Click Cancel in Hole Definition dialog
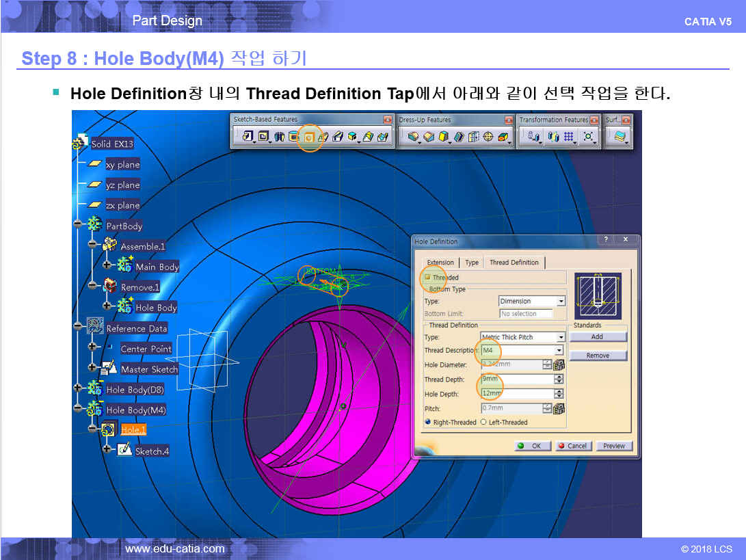 coord(573,446)
